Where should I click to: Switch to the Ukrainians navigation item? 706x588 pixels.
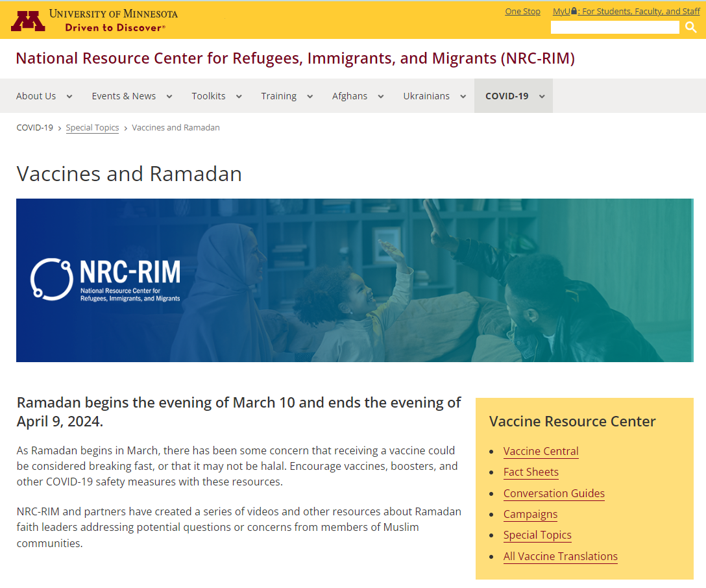click(x=426, y=96)
